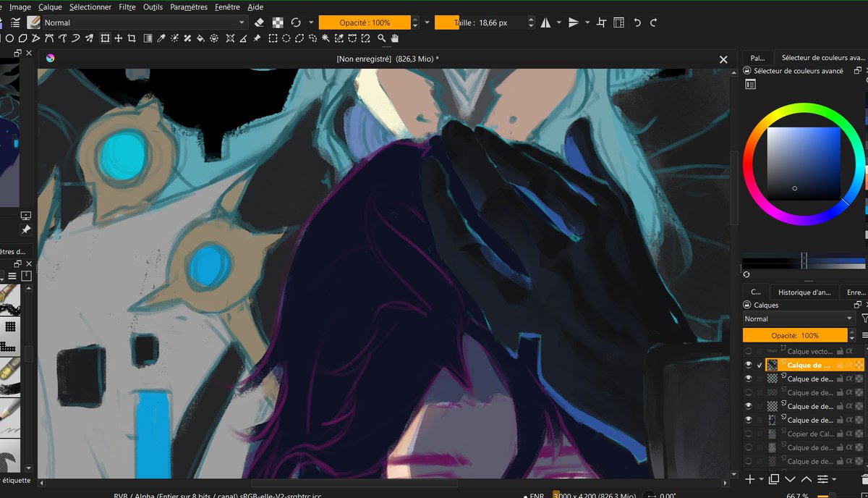The height and width of the screenshot is (498, 868).
Task: Open the Paramètres menu
Action: click(189, 7)
